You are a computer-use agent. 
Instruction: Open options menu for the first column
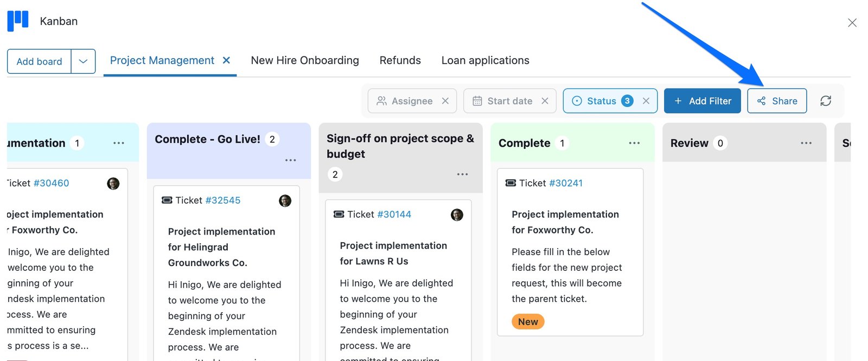[119, 143]
